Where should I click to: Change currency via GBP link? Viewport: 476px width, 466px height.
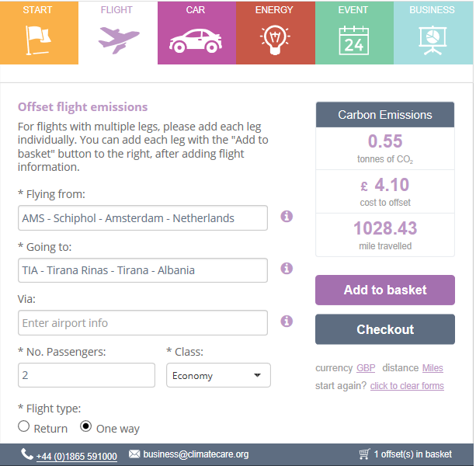[x=366, y=368]
